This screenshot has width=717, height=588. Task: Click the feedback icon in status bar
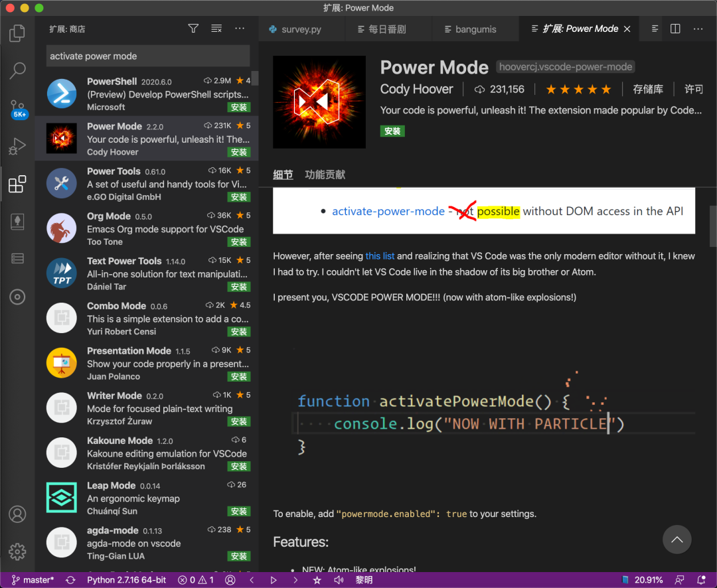click(680, 580)
